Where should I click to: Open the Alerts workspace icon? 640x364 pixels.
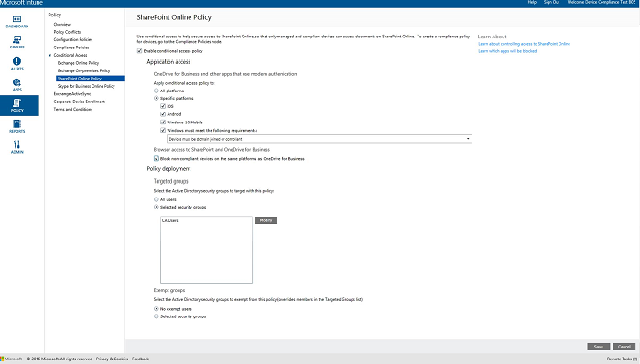[17, 64]
